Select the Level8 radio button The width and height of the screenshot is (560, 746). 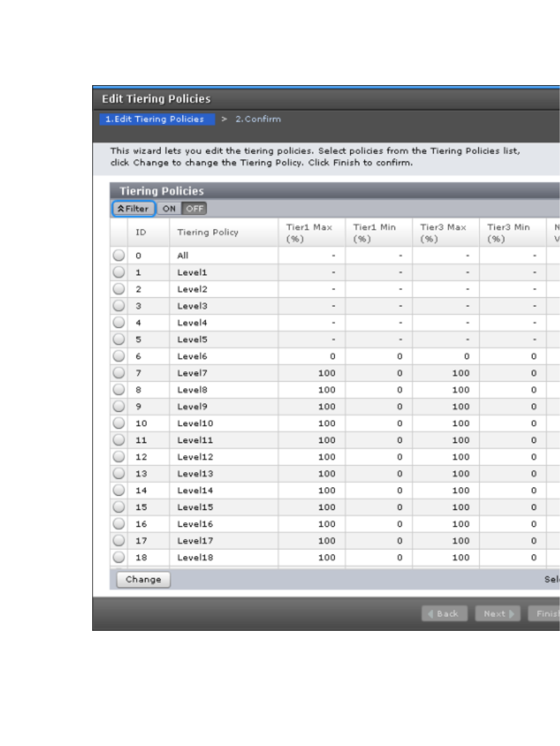coord(119,389)
